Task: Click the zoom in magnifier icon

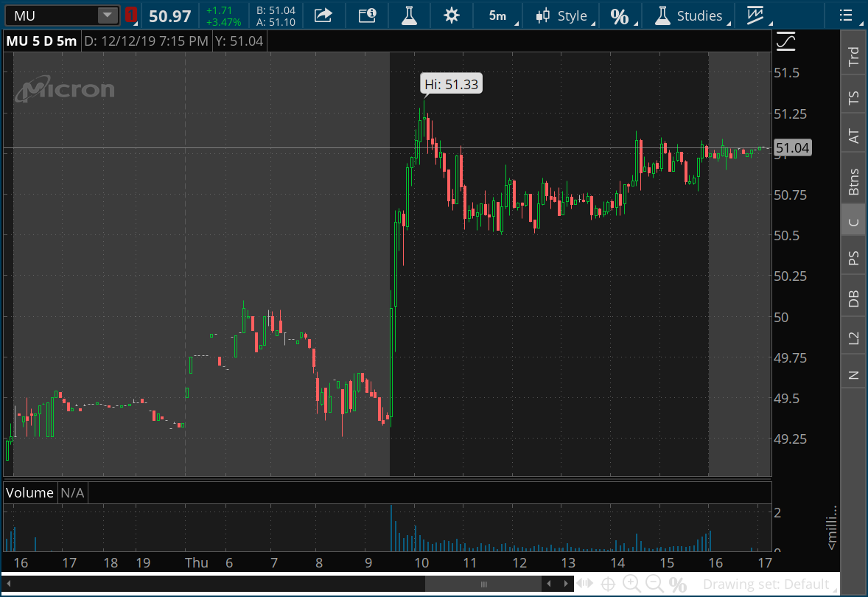Action: pos(631,584)
